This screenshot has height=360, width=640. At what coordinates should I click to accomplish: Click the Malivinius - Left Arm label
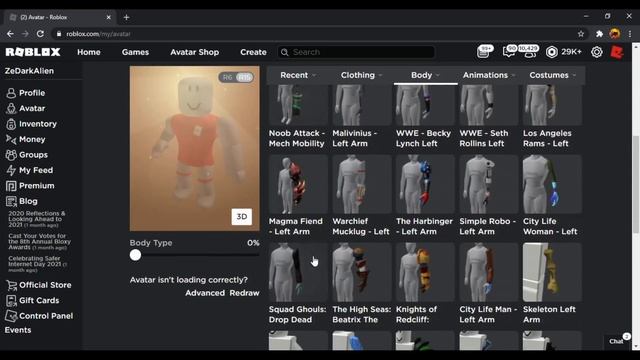pos(355,138)
